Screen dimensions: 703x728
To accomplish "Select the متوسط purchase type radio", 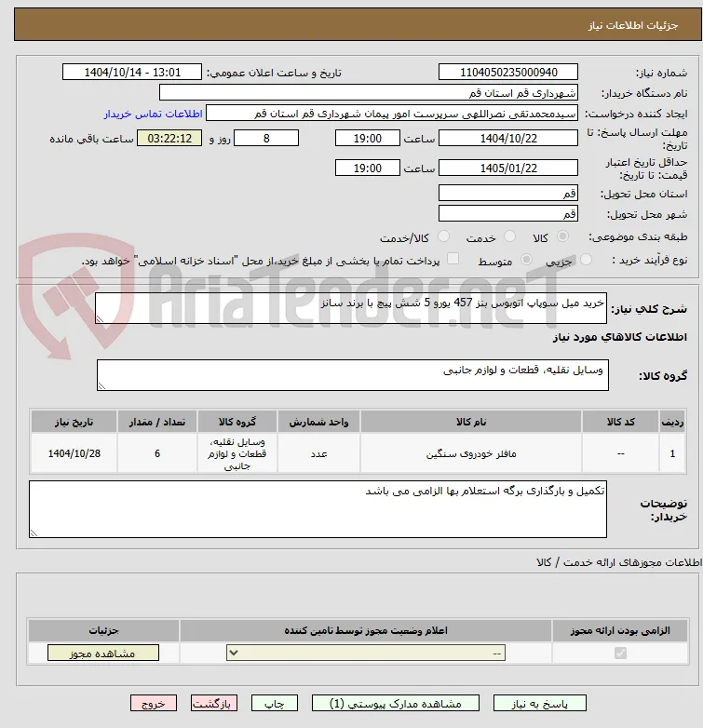I will 526,259.
